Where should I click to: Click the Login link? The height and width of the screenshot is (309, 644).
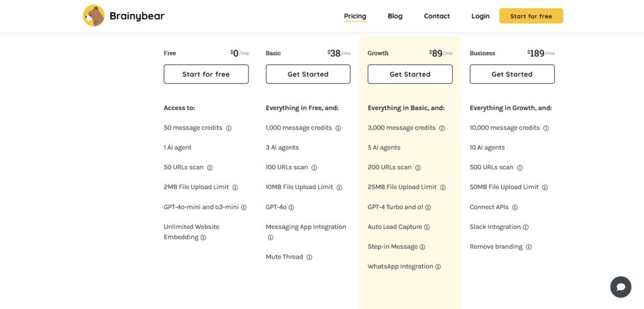tap(480, 16)
